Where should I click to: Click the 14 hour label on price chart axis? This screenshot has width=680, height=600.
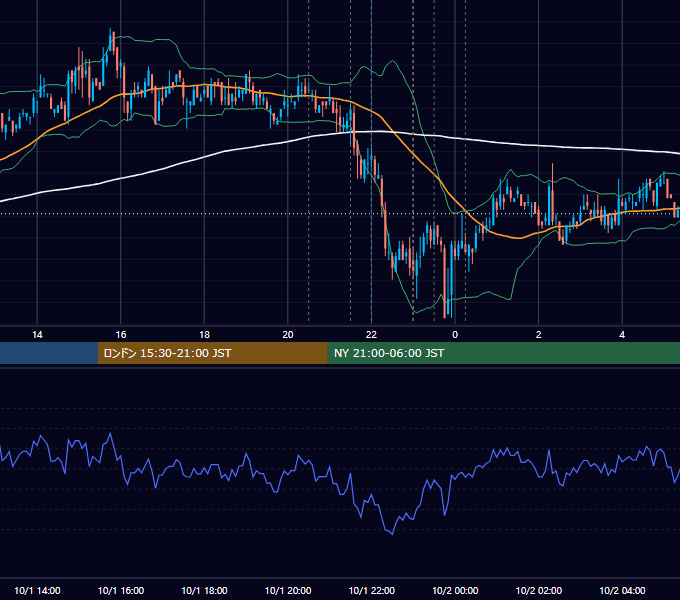point(37,335)
